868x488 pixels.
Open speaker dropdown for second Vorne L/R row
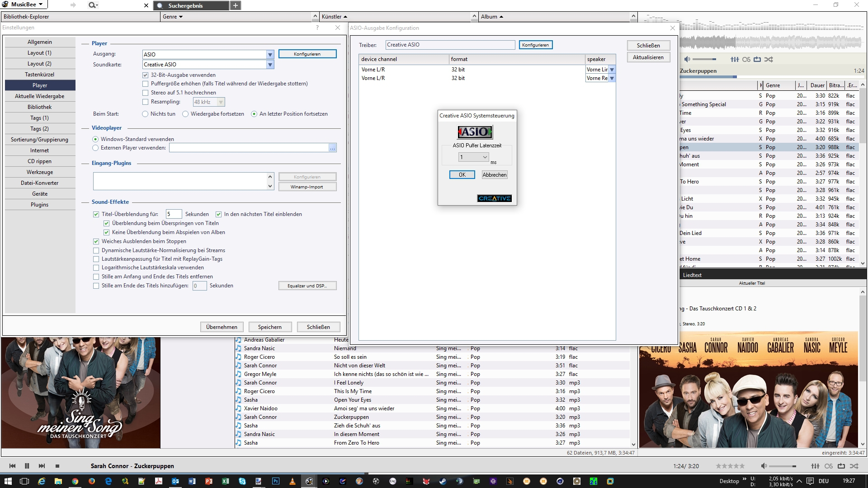pos(612,78)
